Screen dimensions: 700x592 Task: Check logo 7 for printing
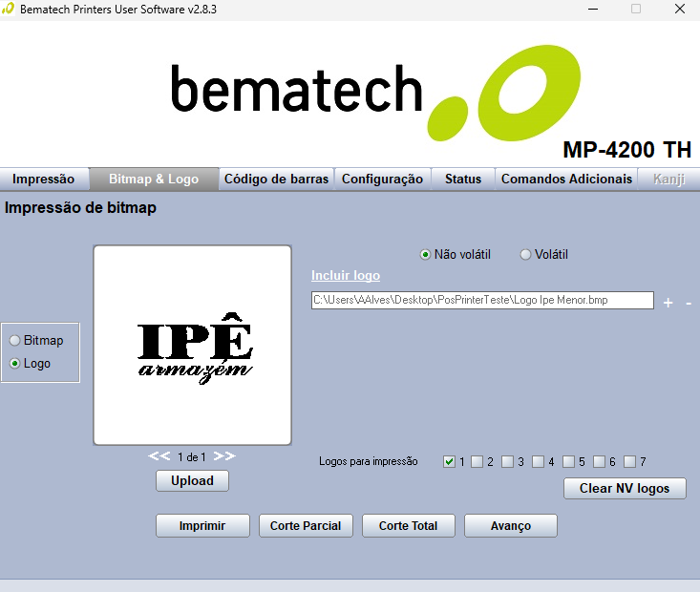(x=629, y=461)
